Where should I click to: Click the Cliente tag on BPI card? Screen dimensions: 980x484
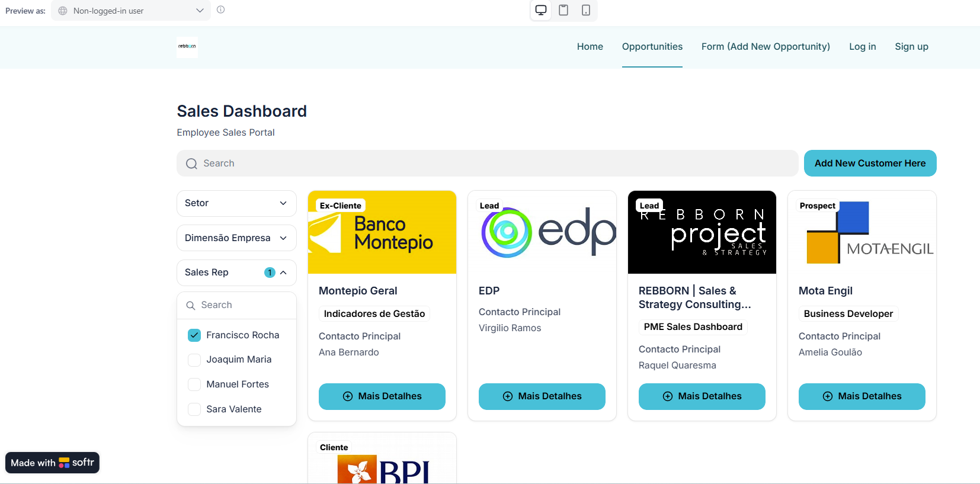click(334, 447)
